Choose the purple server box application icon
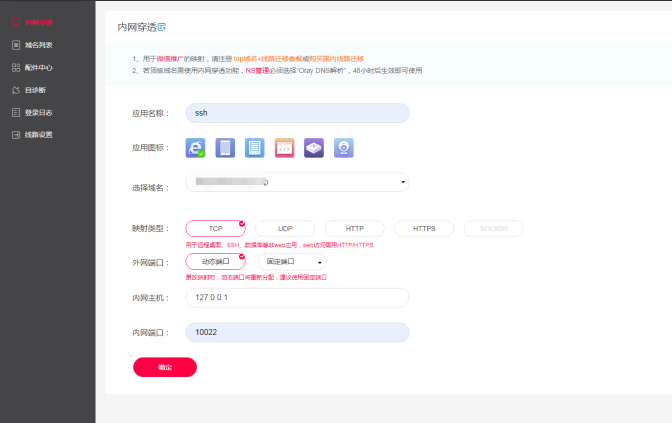The height and width of the screenshot is (423, 672). point(314,148)
